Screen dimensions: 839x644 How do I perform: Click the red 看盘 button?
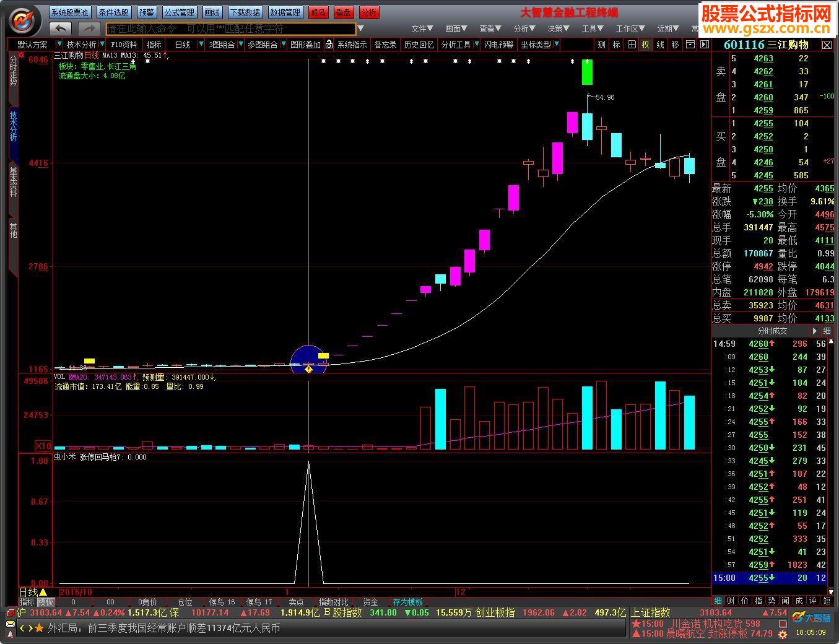[x=344, y=12]
